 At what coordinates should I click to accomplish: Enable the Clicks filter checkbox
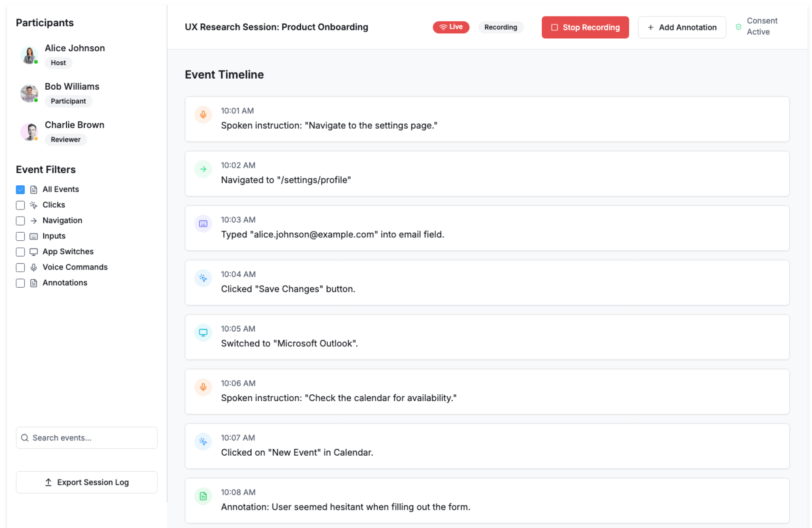(x=20, y=205)
